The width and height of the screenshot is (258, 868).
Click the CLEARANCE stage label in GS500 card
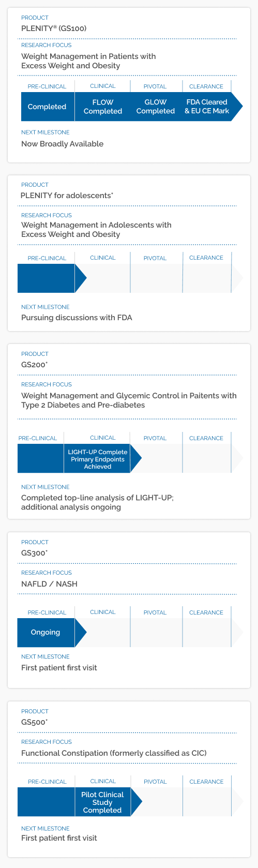click(x=206, y=782)
